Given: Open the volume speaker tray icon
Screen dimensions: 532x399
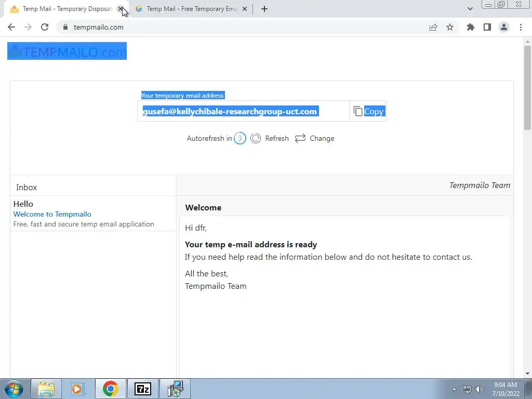Looking at the screenshot, I should pyautogui.click(x=480, y=389).
